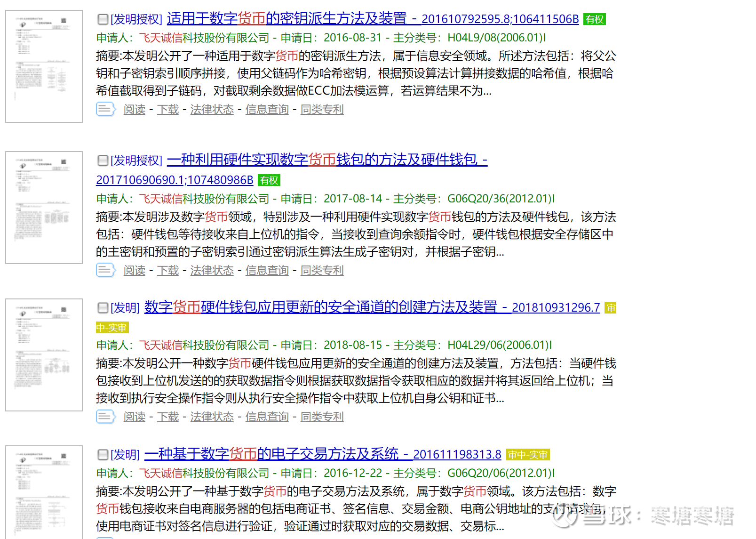Tick checkbox for patent 201610792595.8
The width and height of the screenshot is (756, 539).
103,19
